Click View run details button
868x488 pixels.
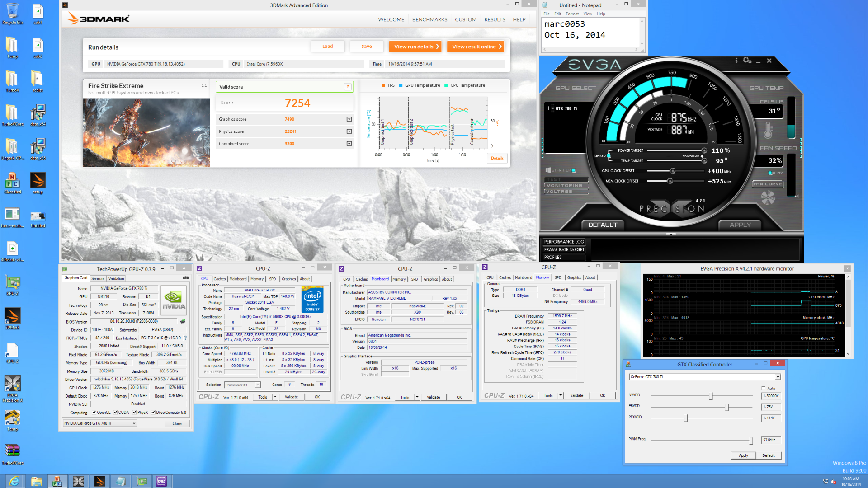[416, 47]
